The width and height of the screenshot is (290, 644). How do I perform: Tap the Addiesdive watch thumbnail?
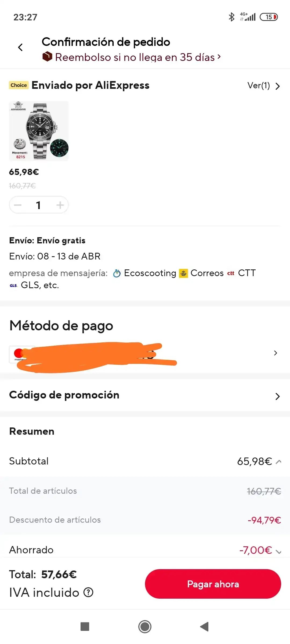point(39,131)
